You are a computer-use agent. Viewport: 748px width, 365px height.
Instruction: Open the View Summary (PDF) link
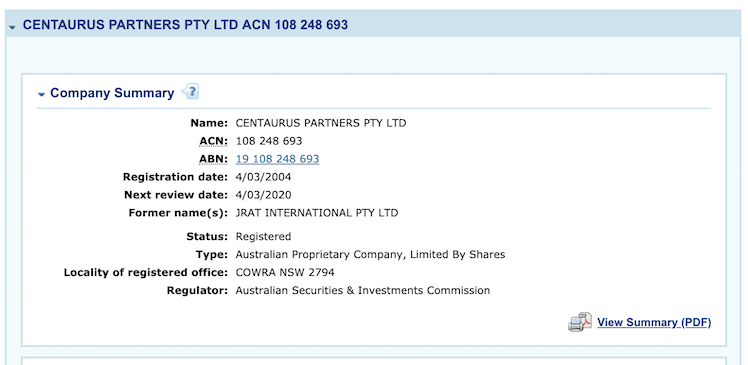pos(654,323)
